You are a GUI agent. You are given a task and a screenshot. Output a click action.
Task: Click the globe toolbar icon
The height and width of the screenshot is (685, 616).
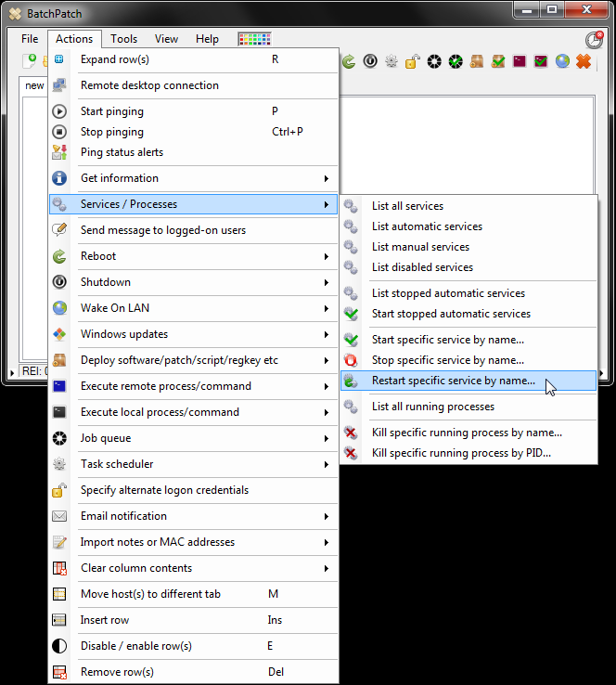[x=562, y=61]
